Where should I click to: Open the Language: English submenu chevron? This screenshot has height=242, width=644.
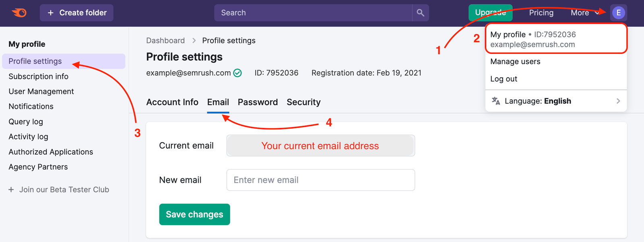(618, 101)
